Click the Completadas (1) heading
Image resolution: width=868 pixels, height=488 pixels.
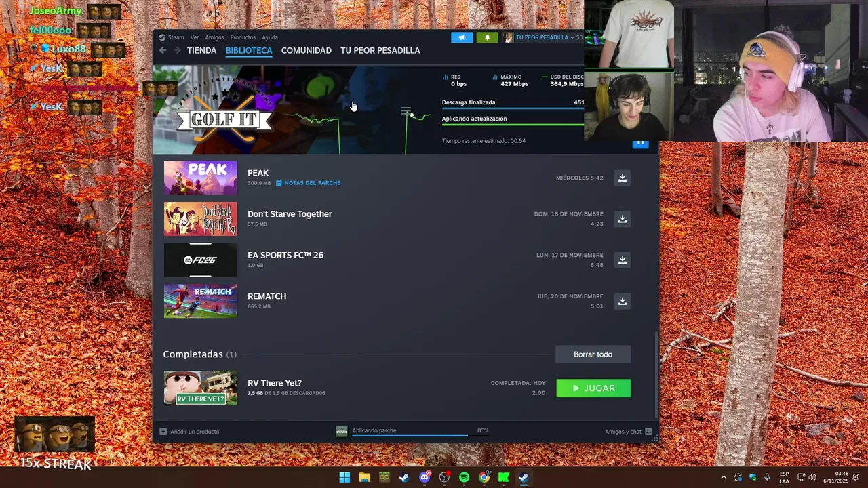point(200,354)
